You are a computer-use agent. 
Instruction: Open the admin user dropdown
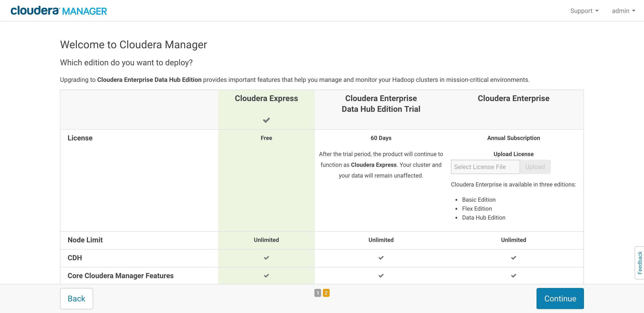coord(623,11)
